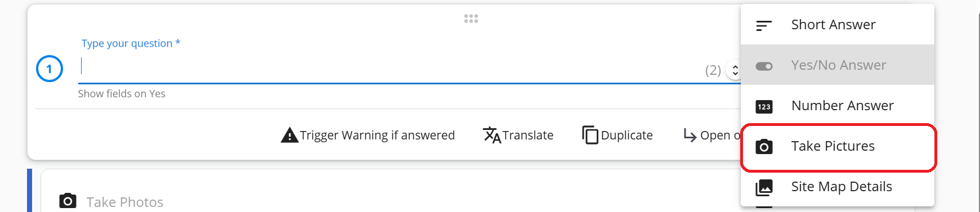The width and height of the screenshot is (980, 212).
Task: Click the Yes/No toggle icon in menu
Action: tap(763, 66)
